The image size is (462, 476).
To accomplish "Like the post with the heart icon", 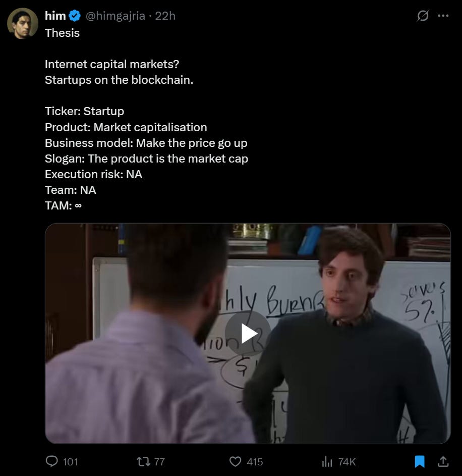I will click(235, 462).
